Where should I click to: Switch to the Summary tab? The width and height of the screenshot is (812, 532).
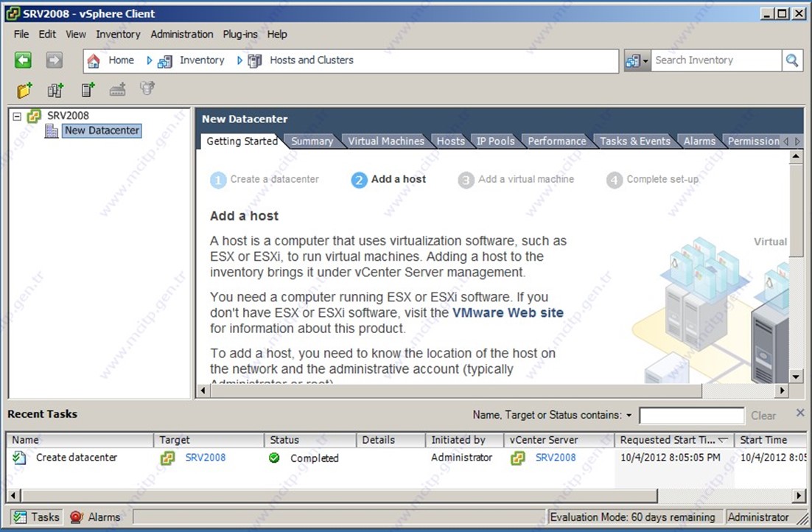point(312,141)
